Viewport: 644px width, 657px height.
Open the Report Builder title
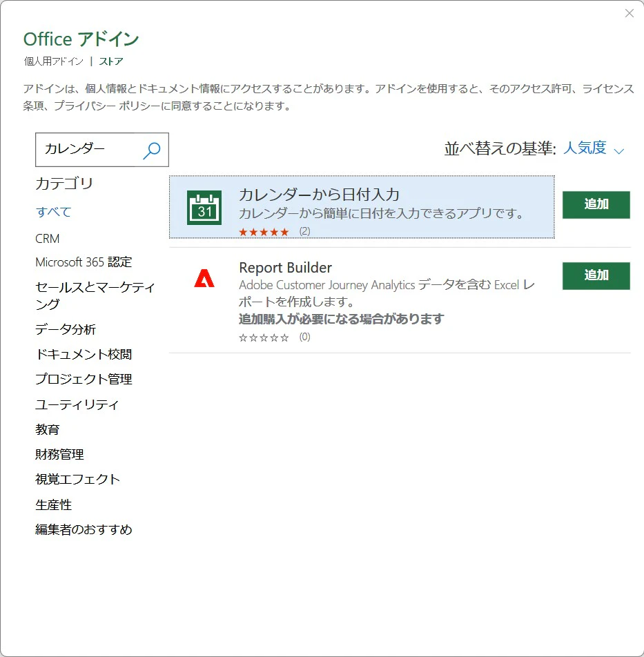(x=285, y=268)
